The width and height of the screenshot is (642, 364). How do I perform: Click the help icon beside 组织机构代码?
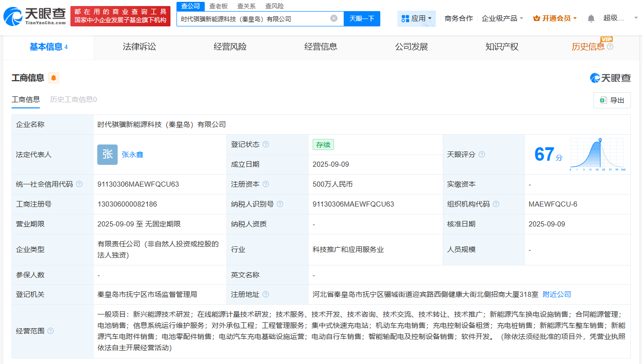(x=496, y=204)
